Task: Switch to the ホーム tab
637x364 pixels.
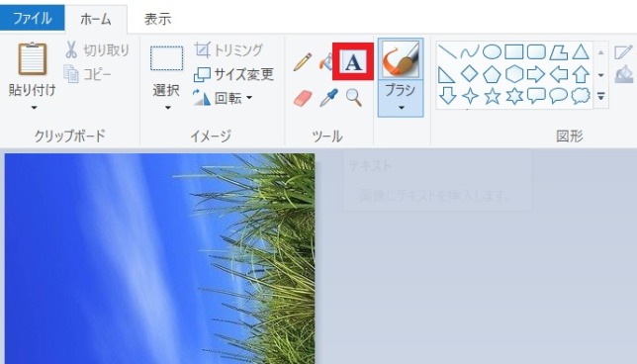Action: (96, 19)
